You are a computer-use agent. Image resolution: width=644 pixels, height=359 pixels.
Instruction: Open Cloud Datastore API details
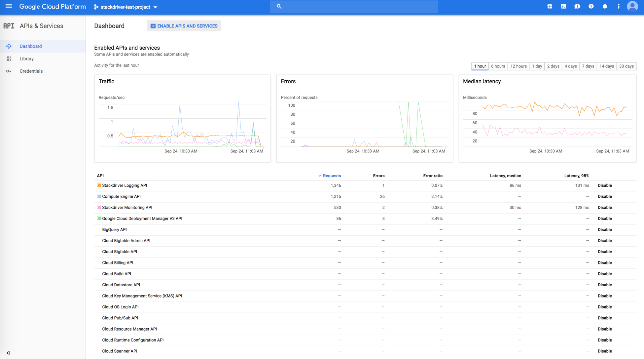pyautogui.click(x=121, y=285)
